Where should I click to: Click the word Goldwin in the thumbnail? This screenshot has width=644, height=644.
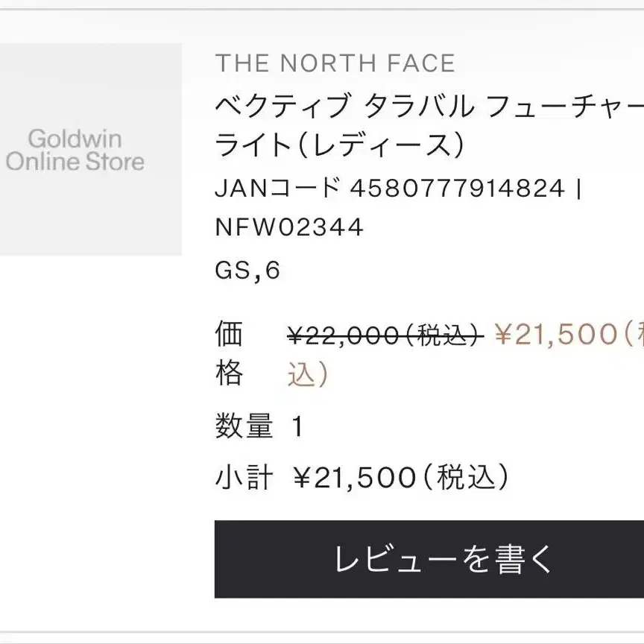point(75,139)
